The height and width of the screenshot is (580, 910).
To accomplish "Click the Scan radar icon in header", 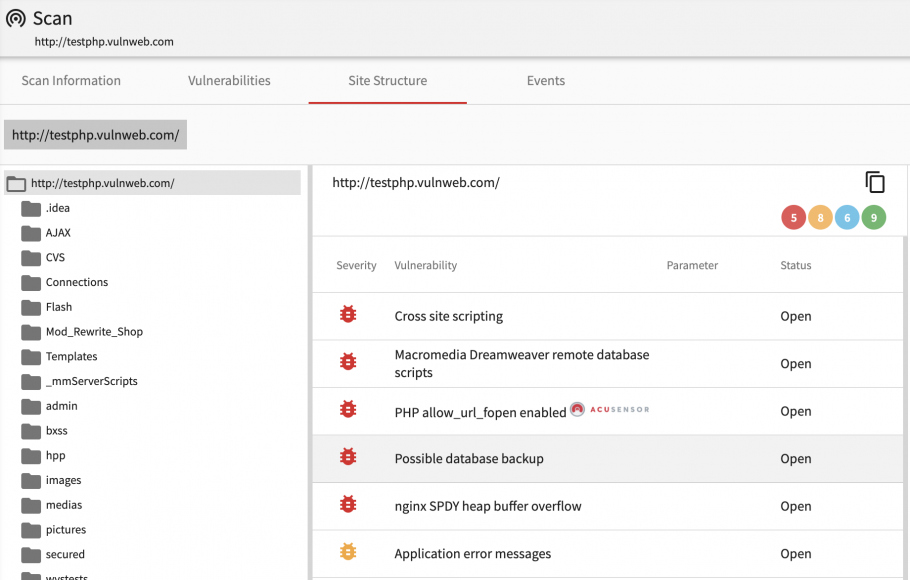I will (16, 19).
